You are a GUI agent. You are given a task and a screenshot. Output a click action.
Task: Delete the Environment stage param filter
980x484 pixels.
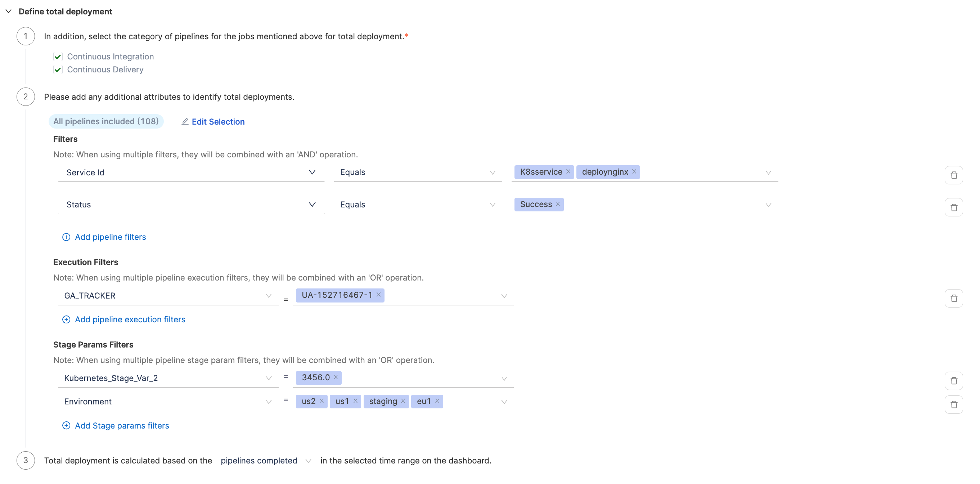tap(953, 404)
